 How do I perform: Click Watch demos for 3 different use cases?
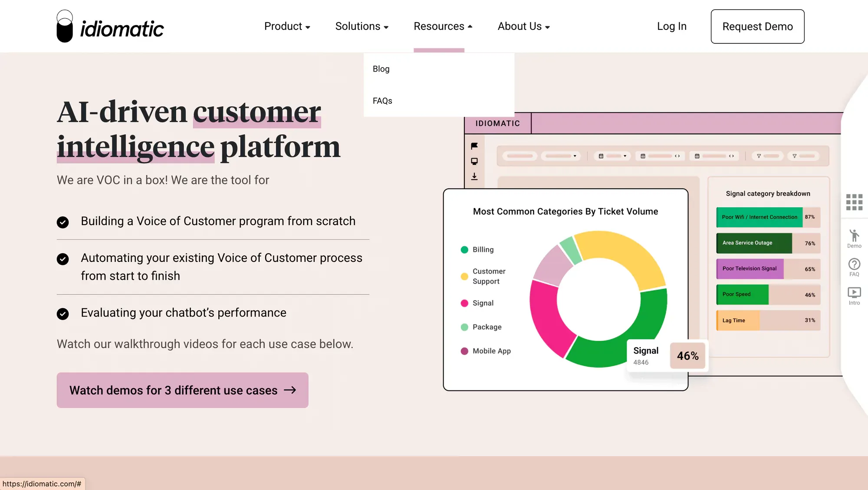pos(182,390)
